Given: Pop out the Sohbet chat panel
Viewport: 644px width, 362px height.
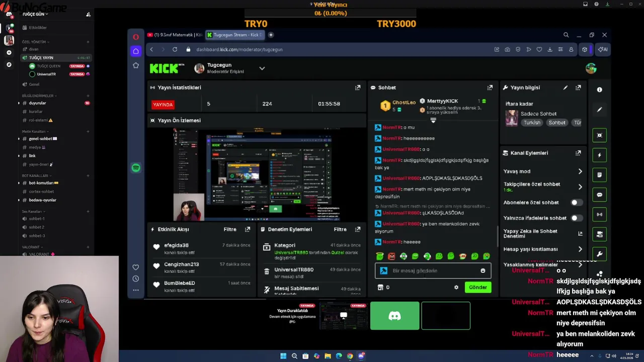Looking at the screenshot, I should pyautogui.click(x=490, y=87).
